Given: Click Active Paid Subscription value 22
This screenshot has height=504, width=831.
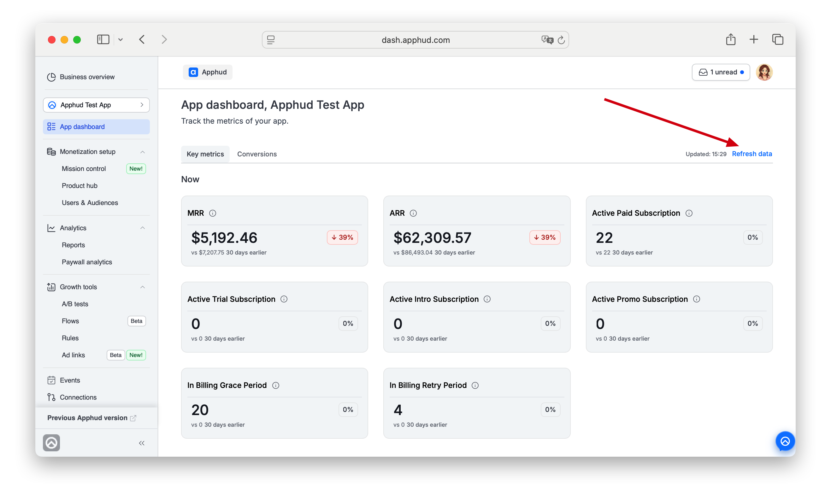Looking at the screenshot, I should (604, 238).
